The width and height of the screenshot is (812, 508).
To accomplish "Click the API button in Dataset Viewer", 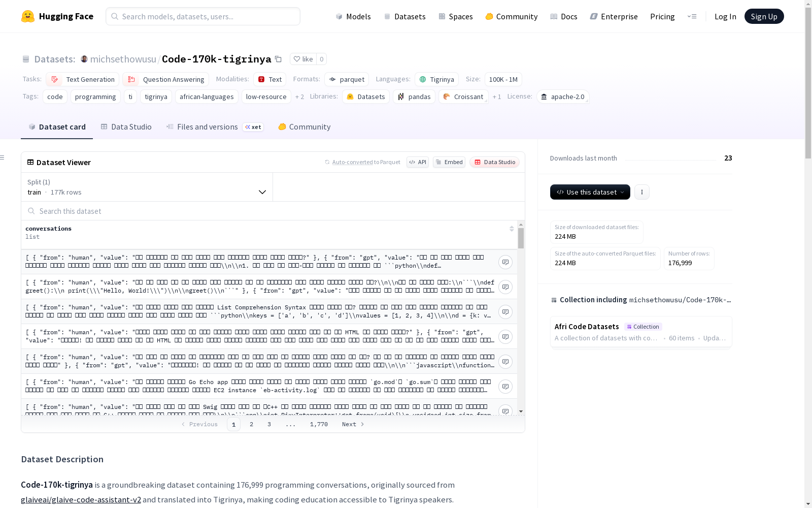I will click(x=418, y=162).
